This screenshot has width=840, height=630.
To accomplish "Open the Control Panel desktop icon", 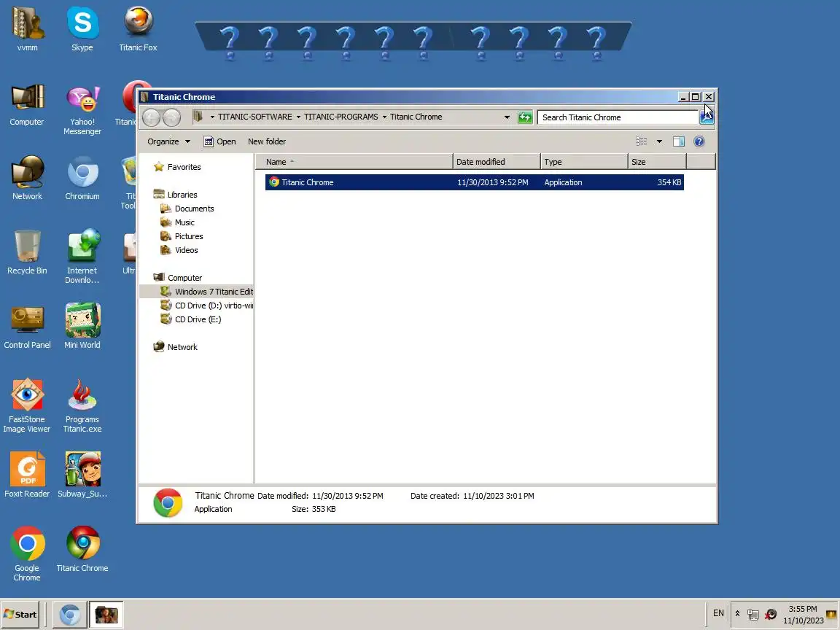I will click(27, 327).
